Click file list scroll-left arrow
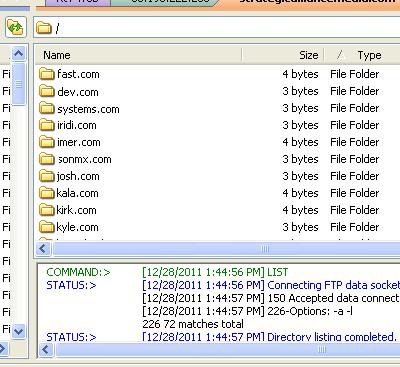 tap(43, 249)
